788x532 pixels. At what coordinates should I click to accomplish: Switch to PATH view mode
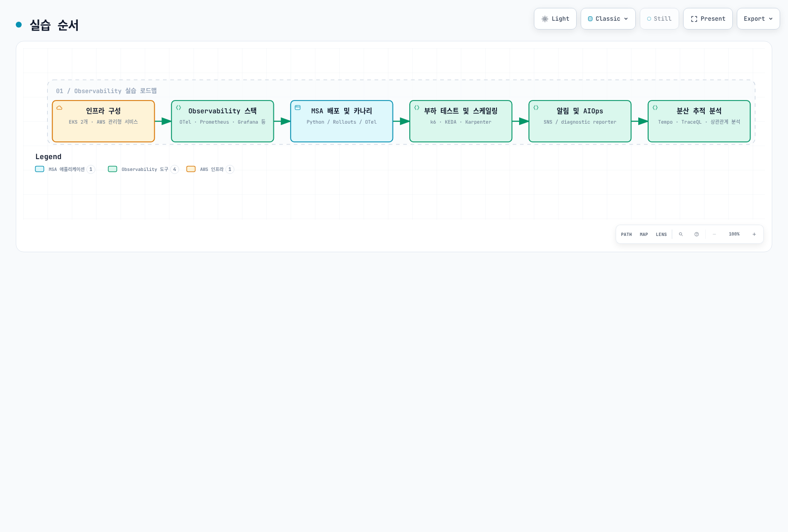click(626, 234)
